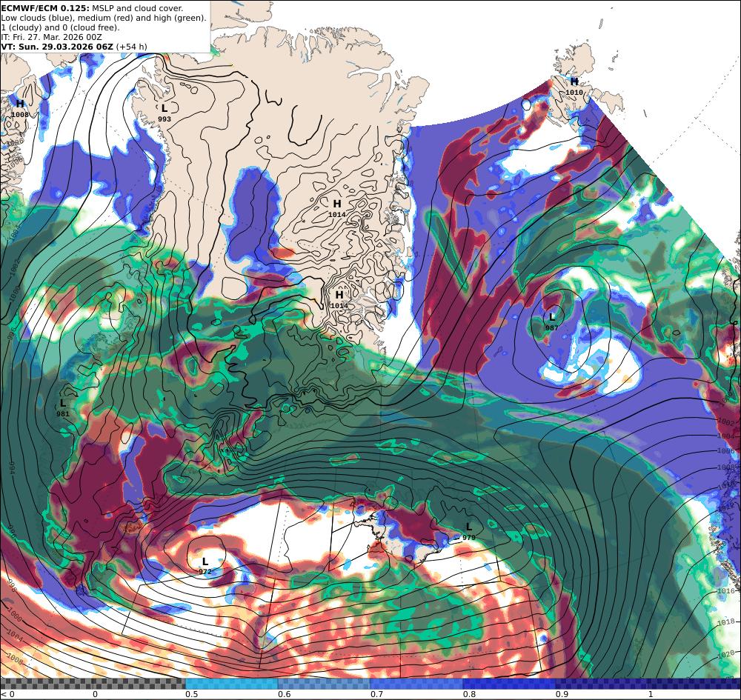Click the H 1010 high pressure label

[574, 87]
